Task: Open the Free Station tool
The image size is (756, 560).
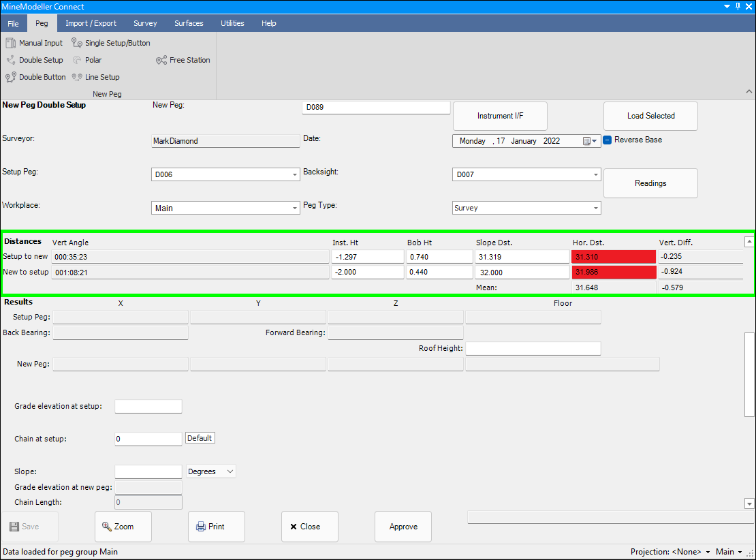Action: click(x=183, y=60)
